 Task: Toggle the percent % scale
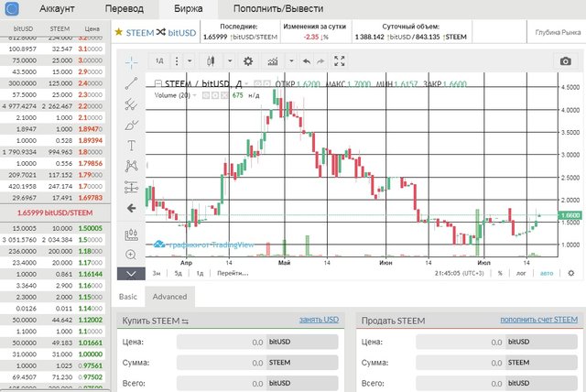click(500, 273)
